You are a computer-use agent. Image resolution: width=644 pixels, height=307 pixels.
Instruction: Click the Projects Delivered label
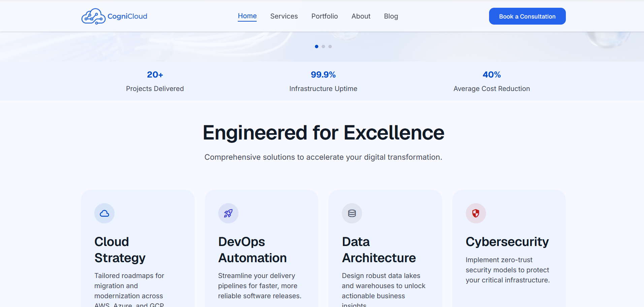coord(155,89)
